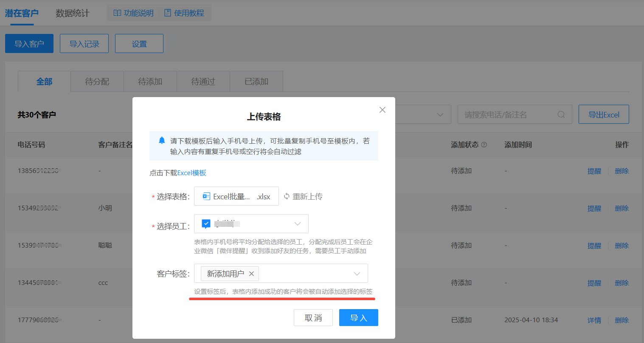Image resolution: width=644 pixels, height=343 pixels.
Task: Click the 导入客户 button
Action: [29, 44]
